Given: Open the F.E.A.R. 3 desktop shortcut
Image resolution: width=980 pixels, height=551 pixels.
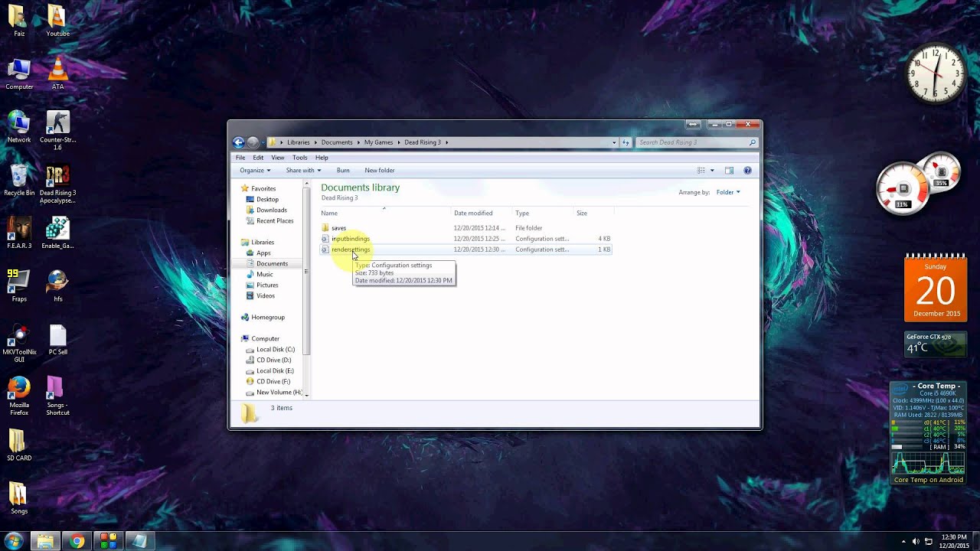Looking at the screenshot, I should tap(19, 233).
